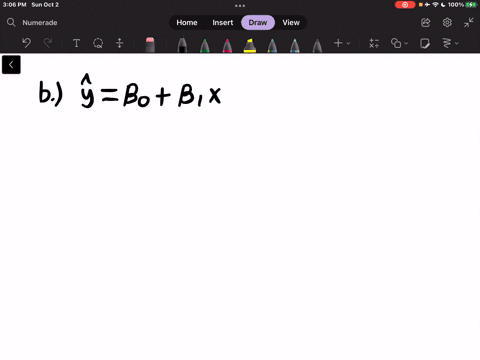Add a new pen with plus
480x360 pixels.
(x=338, y=43)
